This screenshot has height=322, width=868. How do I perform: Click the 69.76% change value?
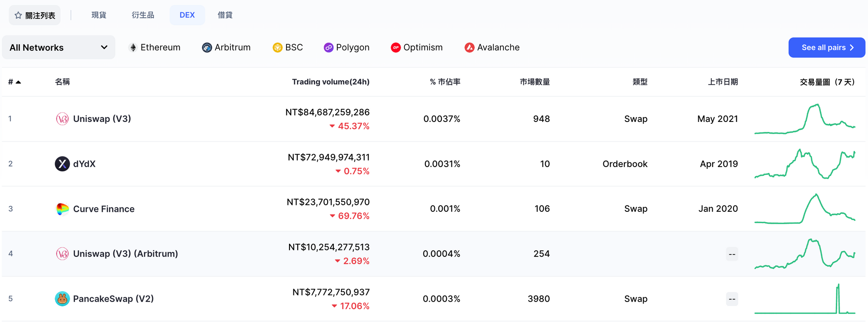point(354,216)
